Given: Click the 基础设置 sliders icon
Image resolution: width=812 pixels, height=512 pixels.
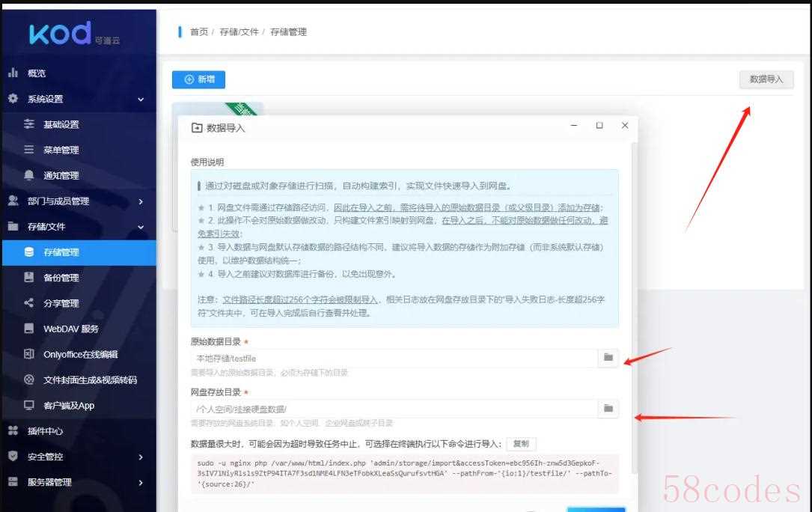Looking at the screenshot, I should (x=29, y=124).
